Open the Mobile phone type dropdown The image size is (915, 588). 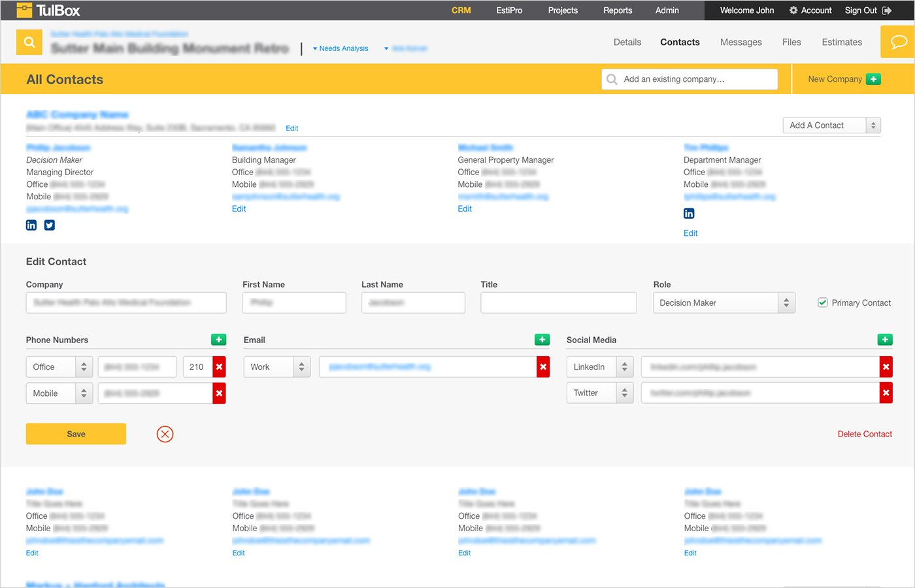(x=59, y=393)
